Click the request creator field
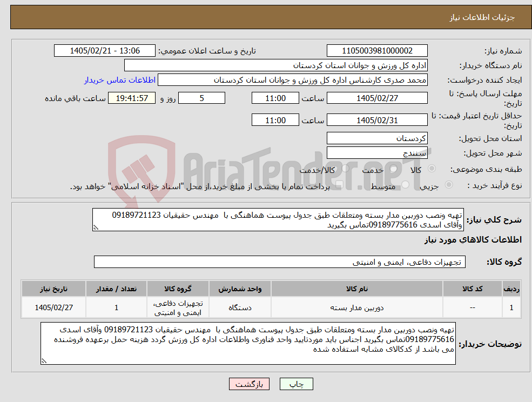 click(292, 80)
